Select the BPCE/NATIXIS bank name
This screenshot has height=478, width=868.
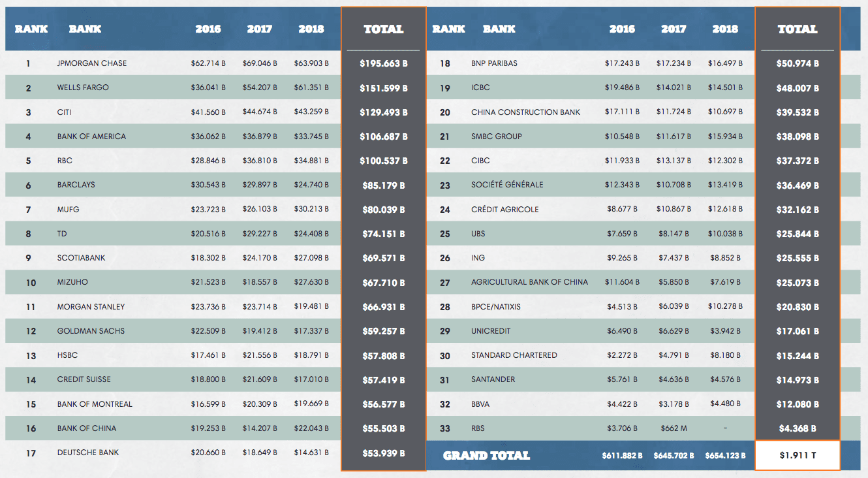(x=496, y=306)
